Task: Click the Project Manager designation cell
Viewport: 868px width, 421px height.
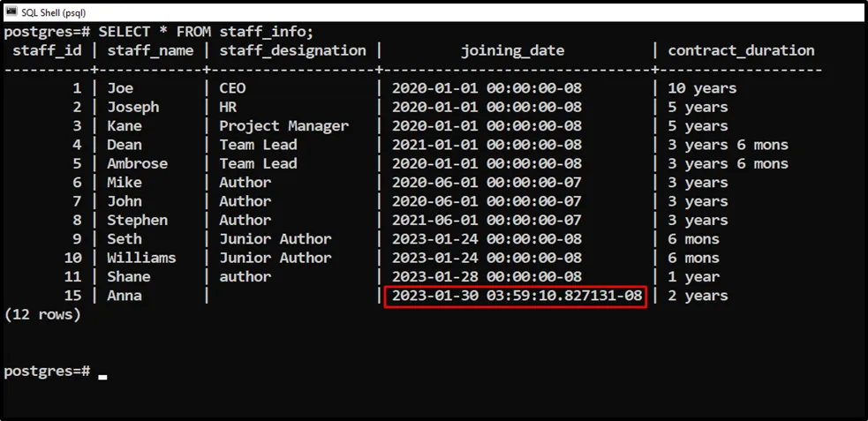Action: coord(283,126)
